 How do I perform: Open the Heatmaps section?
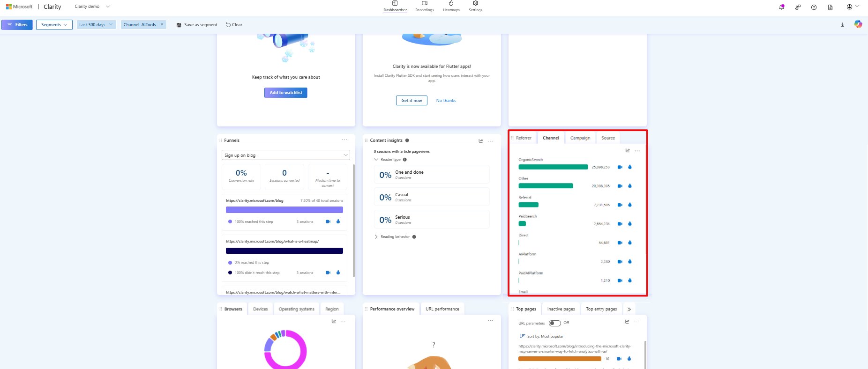coord(451,7)
